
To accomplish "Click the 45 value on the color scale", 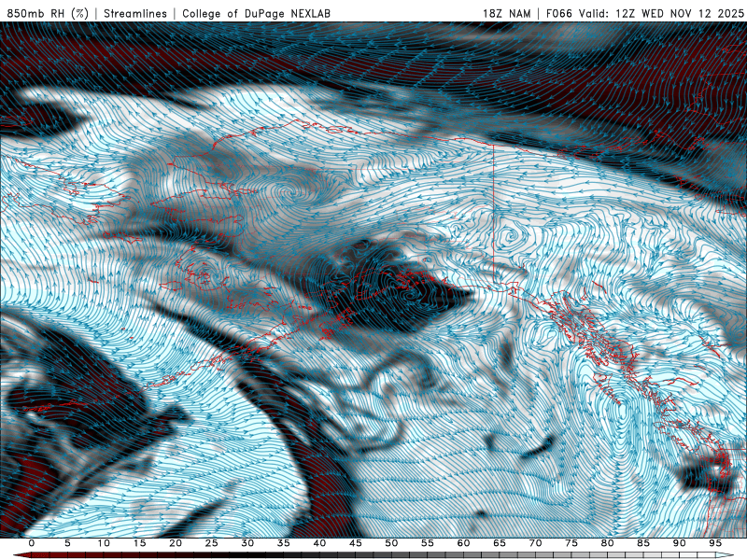I will tap(356, 543).
